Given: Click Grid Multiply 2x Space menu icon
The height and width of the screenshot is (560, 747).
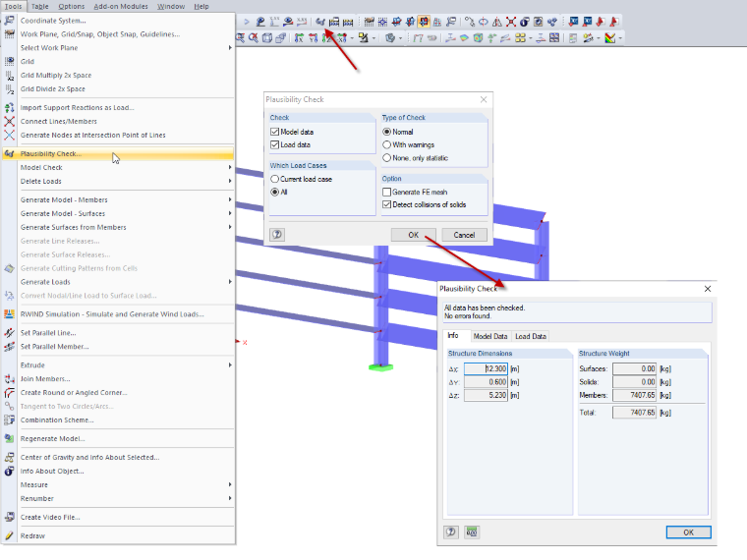Looking at the screenshot, I should coord(9,76).
